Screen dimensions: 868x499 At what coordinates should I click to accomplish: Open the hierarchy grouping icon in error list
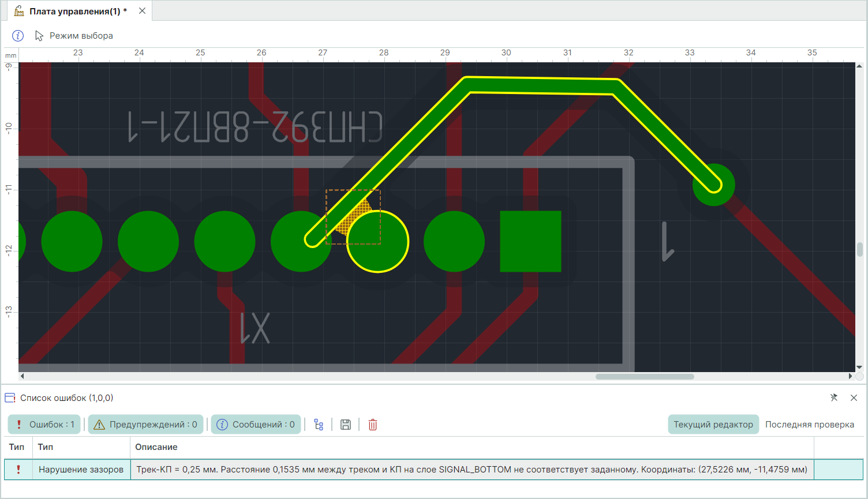tap(319, 425)
